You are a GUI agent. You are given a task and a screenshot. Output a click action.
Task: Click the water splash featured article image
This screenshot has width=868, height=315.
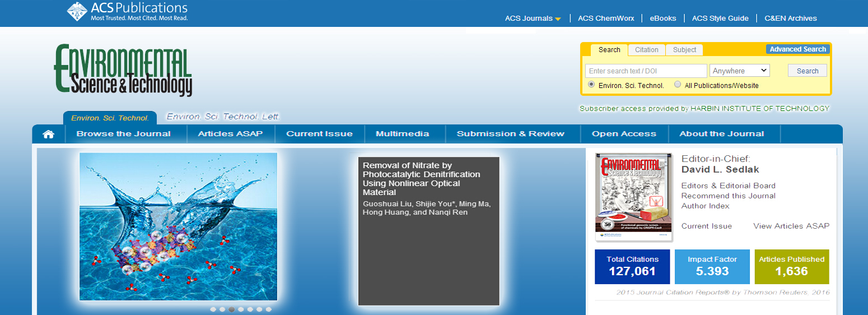coord(178,226)
